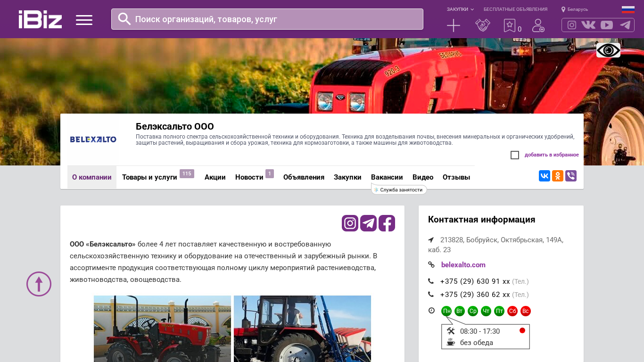The height and width of the screenshot is (362, 644).
Task: Click the Белэксальто ООО company title
Action: coord(175,126)
